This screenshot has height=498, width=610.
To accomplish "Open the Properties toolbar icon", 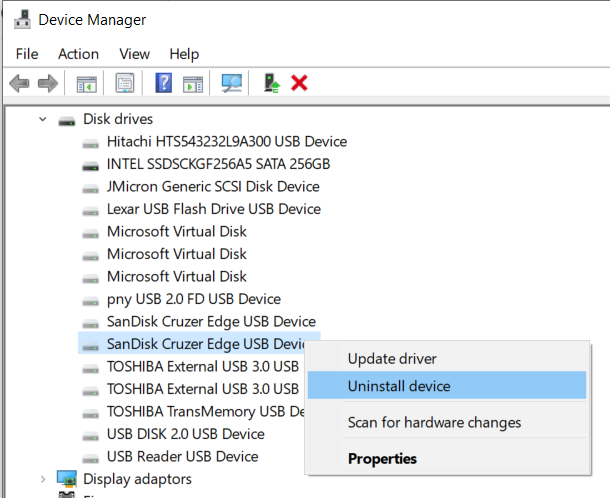I will (x=125, y=83).
